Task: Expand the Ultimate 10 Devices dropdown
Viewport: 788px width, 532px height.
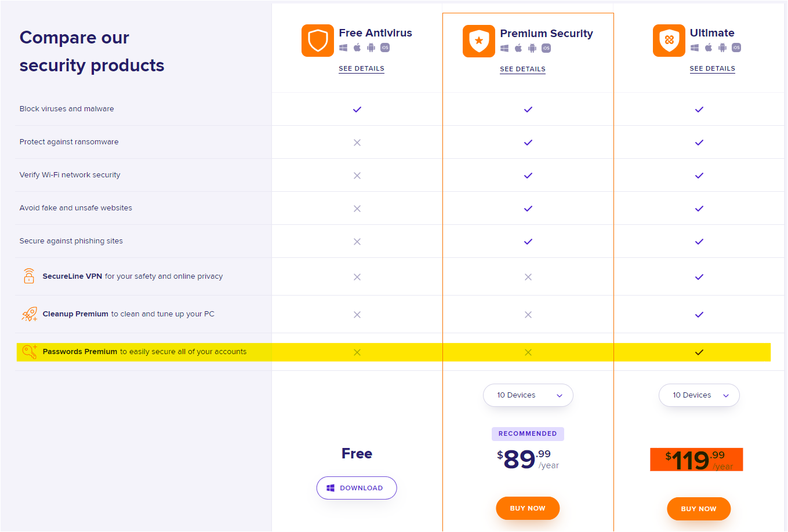Action: (x=699, y=395)
